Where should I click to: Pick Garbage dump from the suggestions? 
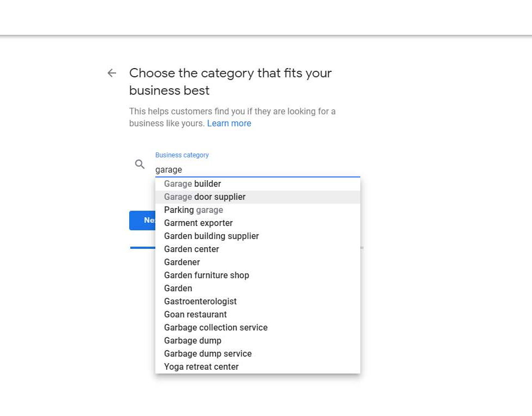(192, 340)
